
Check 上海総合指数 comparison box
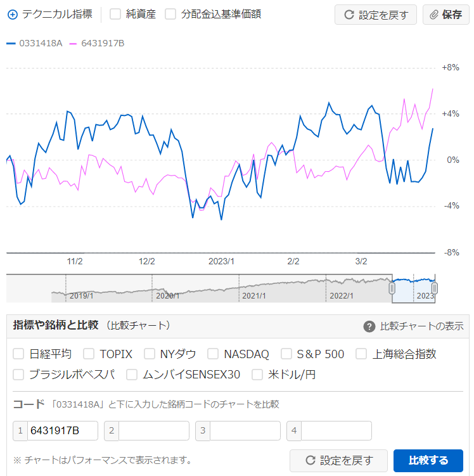[361, 354]
